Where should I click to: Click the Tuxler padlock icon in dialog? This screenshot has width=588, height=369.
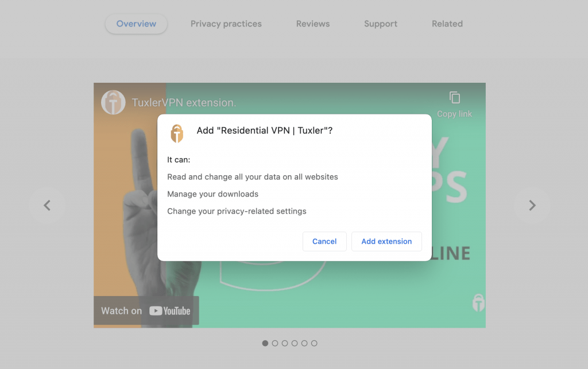[177, 134]
